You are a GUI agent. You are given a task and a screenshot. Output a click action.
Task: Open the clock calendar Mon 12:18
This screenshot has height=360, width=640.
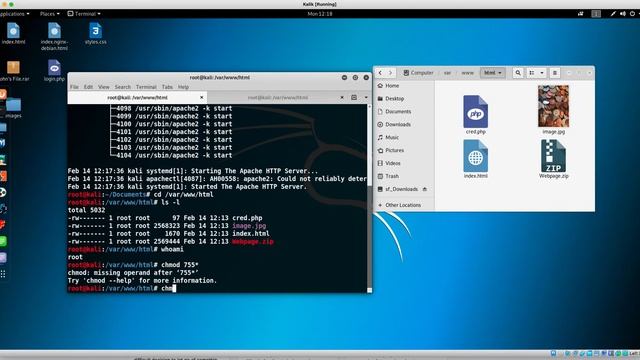tap(320, 13)
